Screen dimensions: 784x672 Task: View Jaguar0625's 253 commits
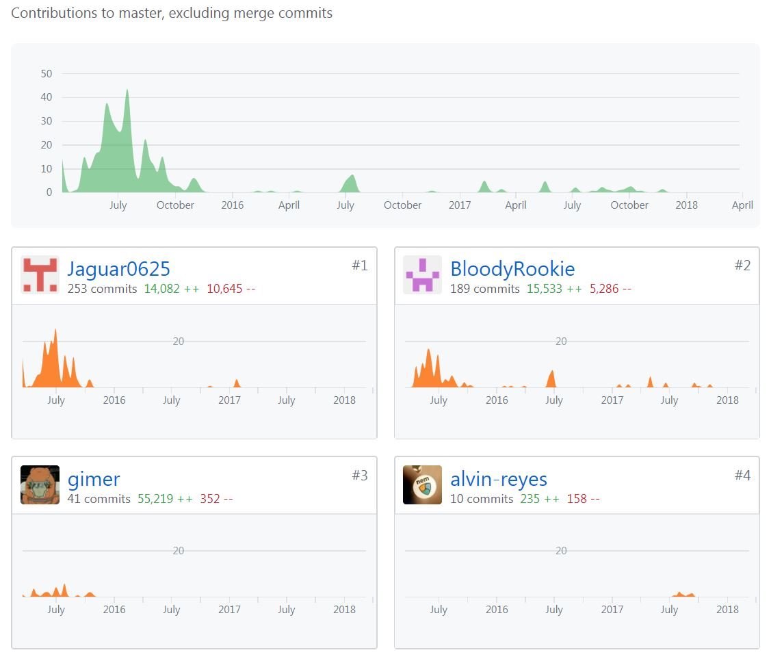[x=102, y=289]
